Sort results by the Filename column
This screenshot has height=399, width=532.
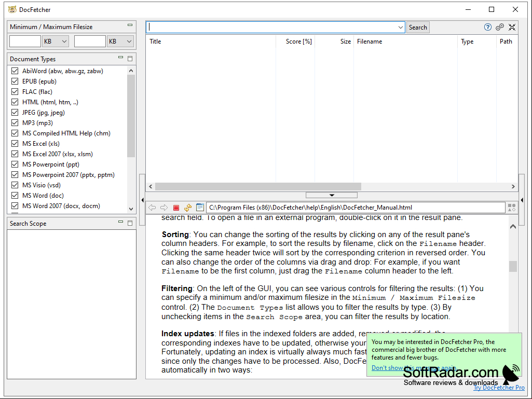[405, 42]
